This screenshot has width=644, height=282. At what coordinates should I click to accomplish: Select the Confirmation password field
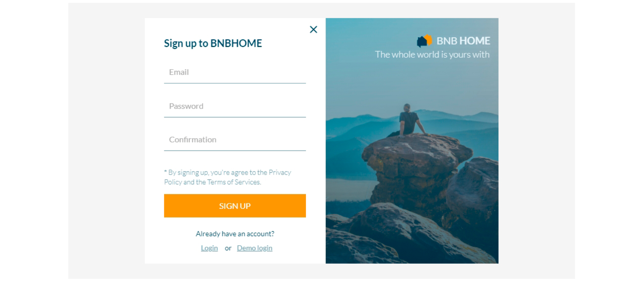click(235, 140)
